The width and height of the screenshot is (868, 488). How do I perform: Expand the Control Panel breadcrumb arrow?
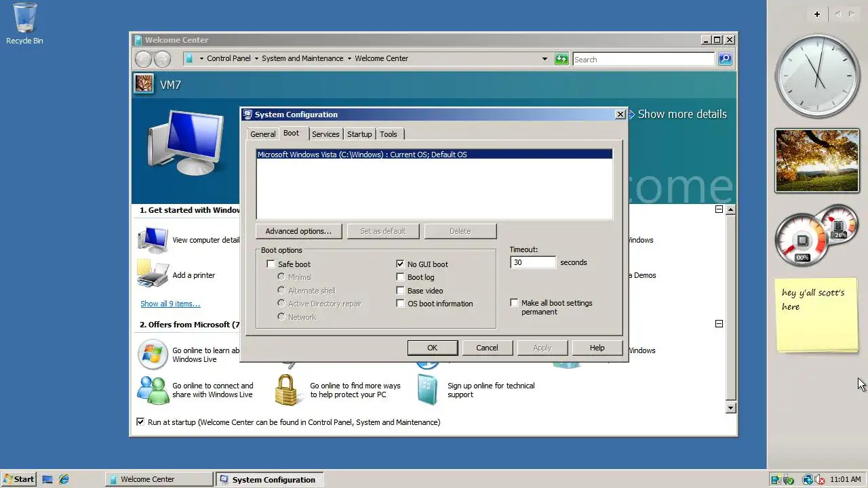(x=256, y=58)
